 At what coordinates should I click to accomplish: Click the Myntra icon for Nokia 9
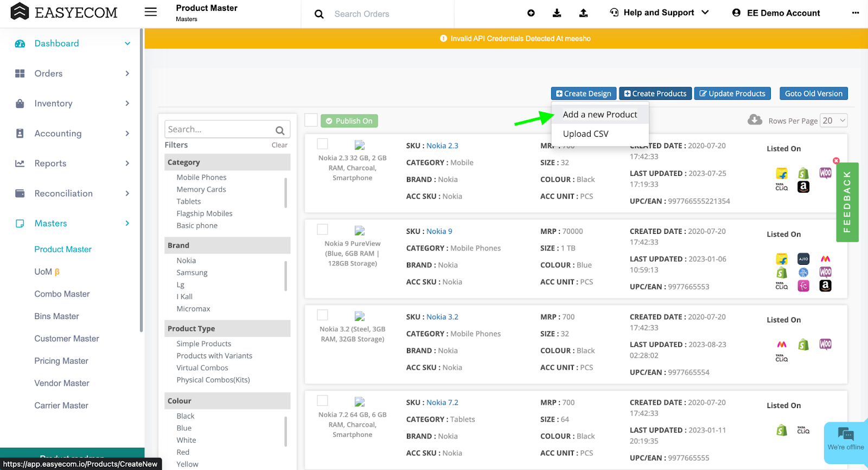pyautogui.click(x=825, y=259)
